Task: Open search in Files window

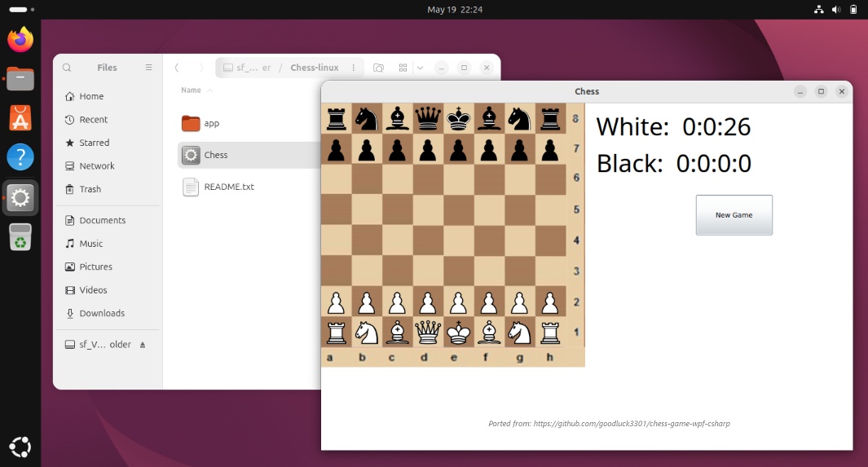Action: [x=67, y=68]
